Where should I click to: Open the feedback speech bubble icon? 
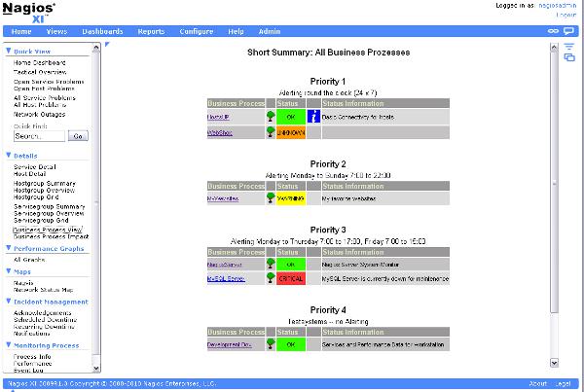pos(568,31)
